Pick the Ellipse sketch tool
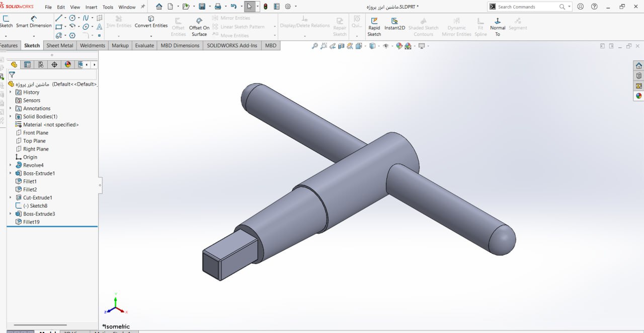The width and height of the screenshot is (644, 333). tap(86, 27)
